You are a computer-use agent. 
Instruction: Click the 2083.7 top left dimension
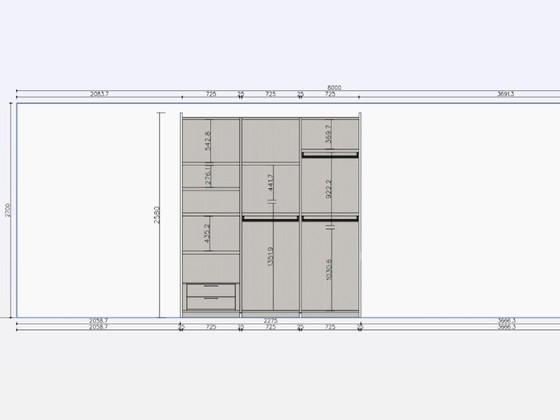click(x=99, y=94)
